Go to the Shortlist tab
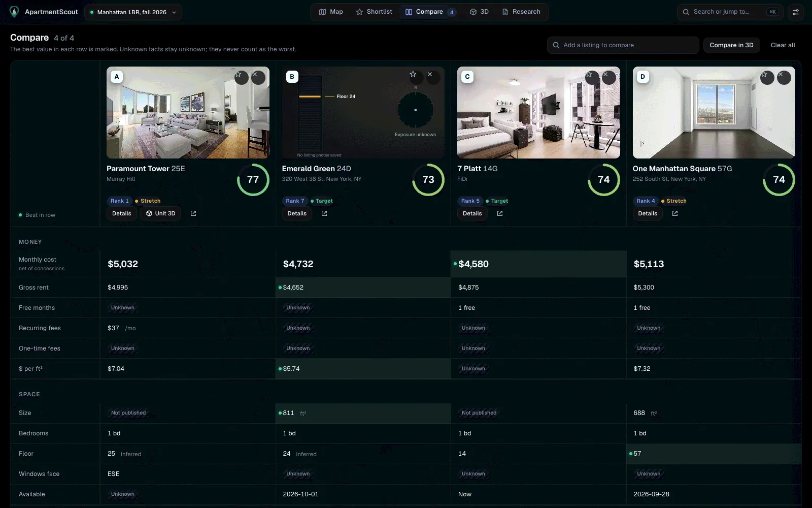Screen dimensions: 812x508 (x=374, y=12)
